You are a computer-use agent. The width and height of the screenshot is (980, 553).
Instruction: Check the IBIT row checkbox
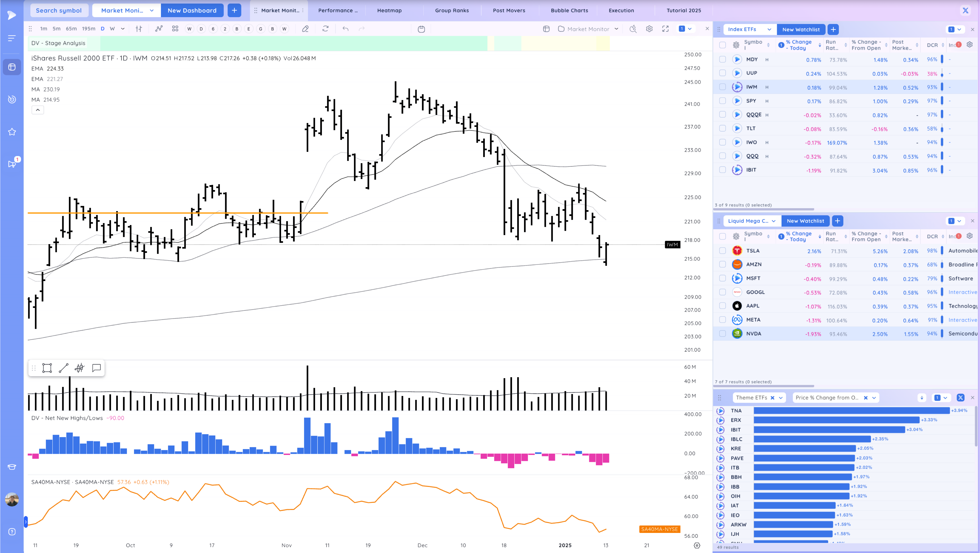tap(723, 170)
